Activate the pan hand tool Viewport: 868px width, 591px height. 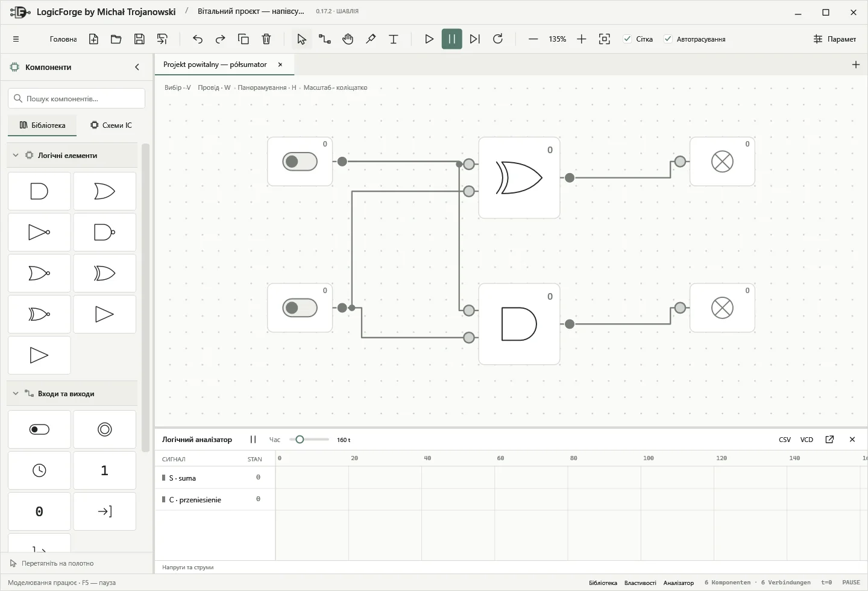[x=348, y=39]
